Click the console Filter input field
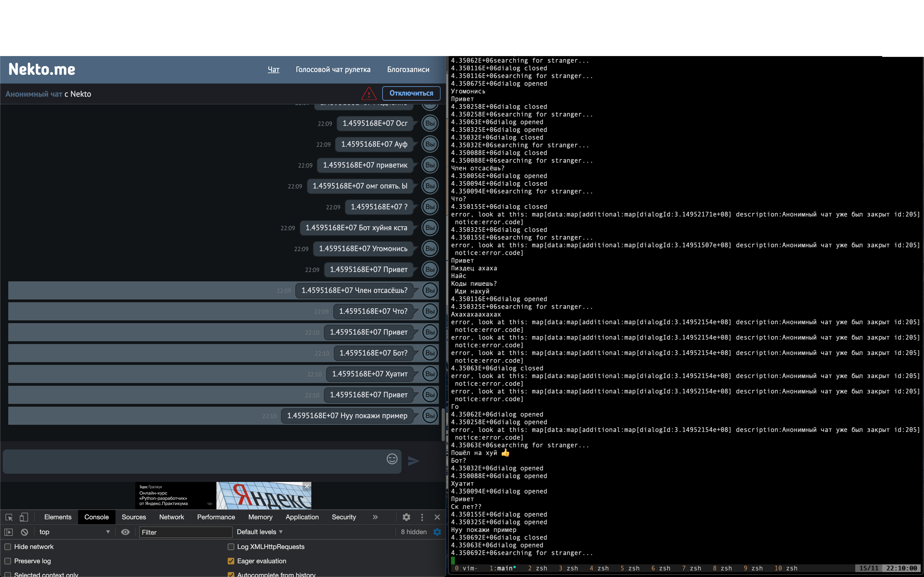 pos(186,532)
